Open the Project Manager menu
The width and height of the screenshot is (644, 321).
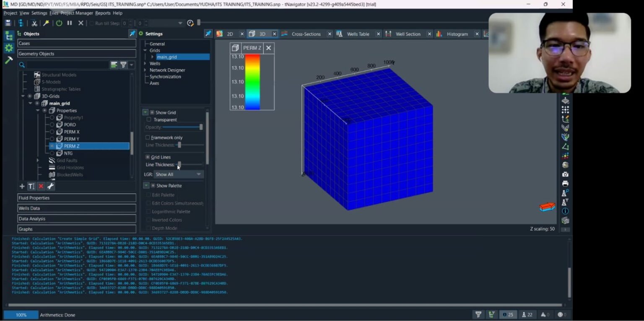77,13
